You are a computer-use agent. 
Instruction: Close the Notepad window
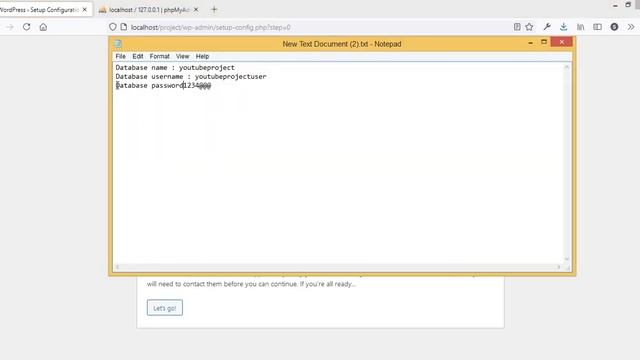click(x=562, y=42)
